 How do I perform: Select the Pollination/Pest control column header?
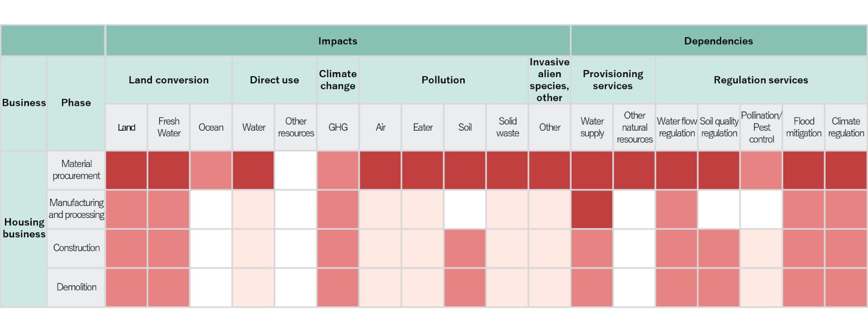(x=761, y=127)
